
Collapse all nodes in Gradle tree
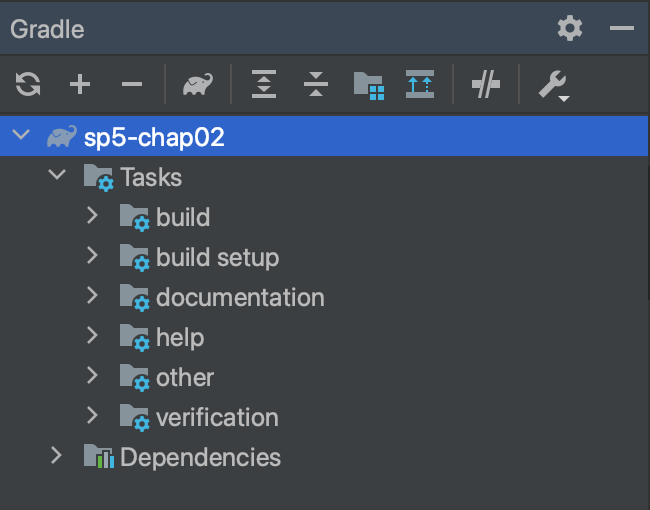[315, 84]
